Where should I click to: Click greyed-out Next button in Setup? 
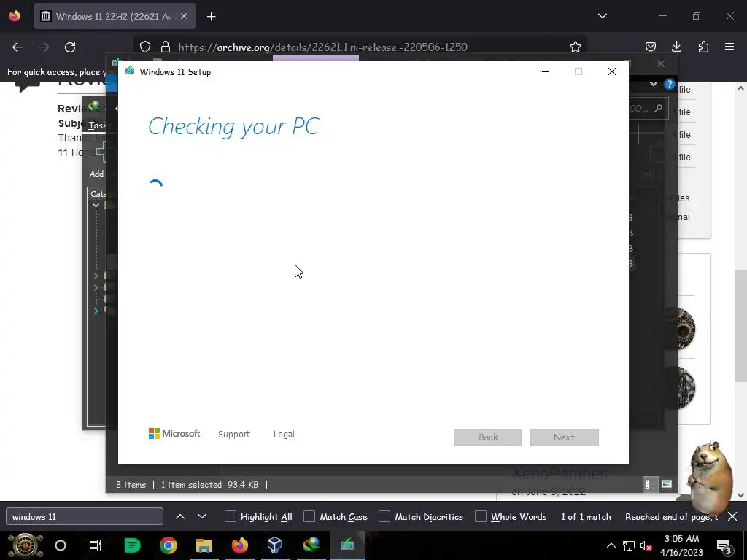(565, 437)
